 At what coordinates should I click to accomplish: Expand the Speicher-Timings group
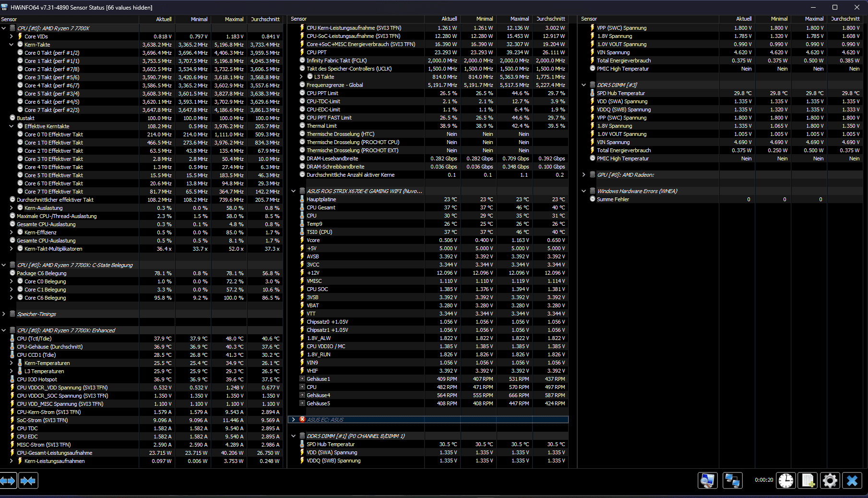(4, 314)
